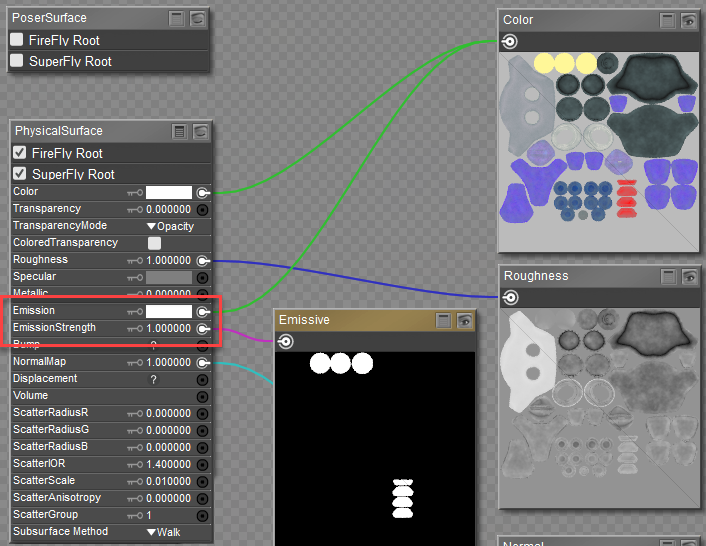706x546 pixels.
Task: Click the Roughness node output socket
Action: 510,297
